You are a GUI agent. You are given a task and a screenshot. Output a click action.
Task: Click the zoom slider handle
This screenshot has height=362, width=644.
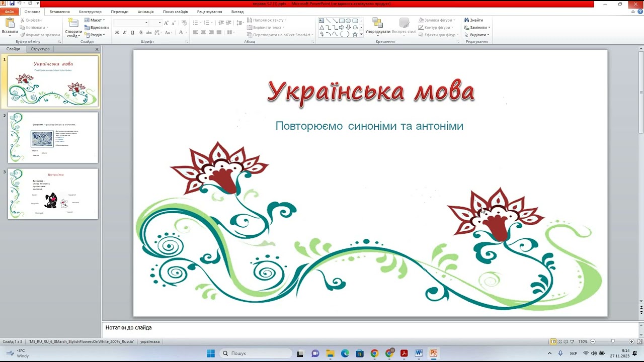tap(612, 341)
